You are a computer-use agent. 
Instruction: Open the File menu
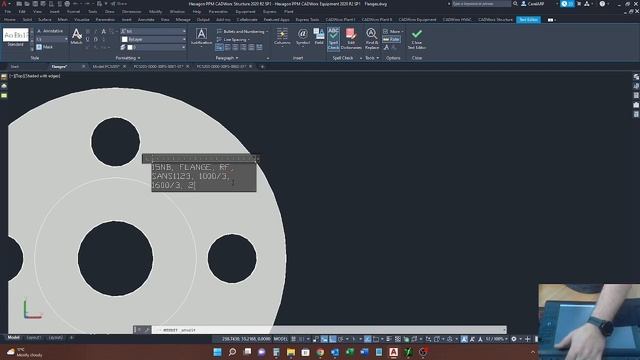pos(8,11)
